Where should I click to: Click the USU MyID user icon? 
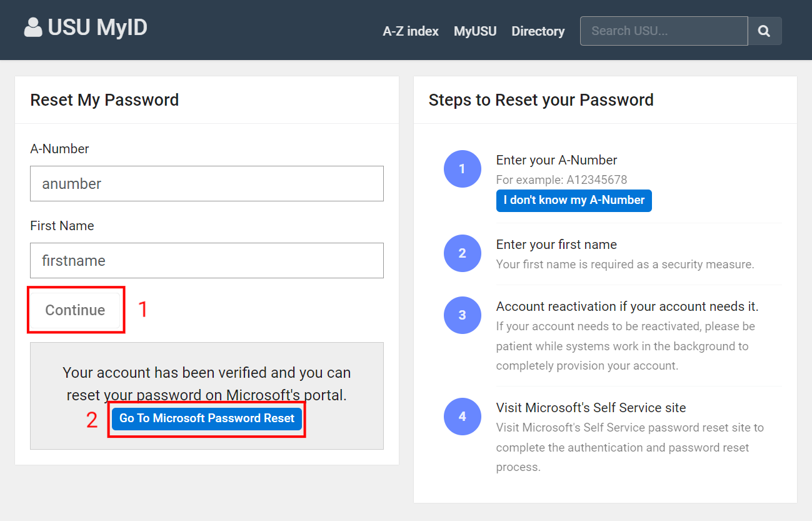pyautogui.click(x=33, y=28)
